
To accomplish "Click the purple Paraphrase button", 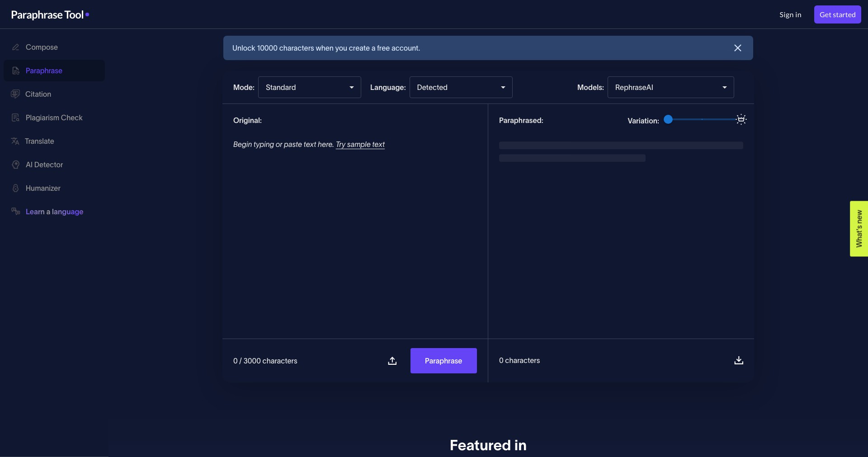I will click(x=443, y=361).
